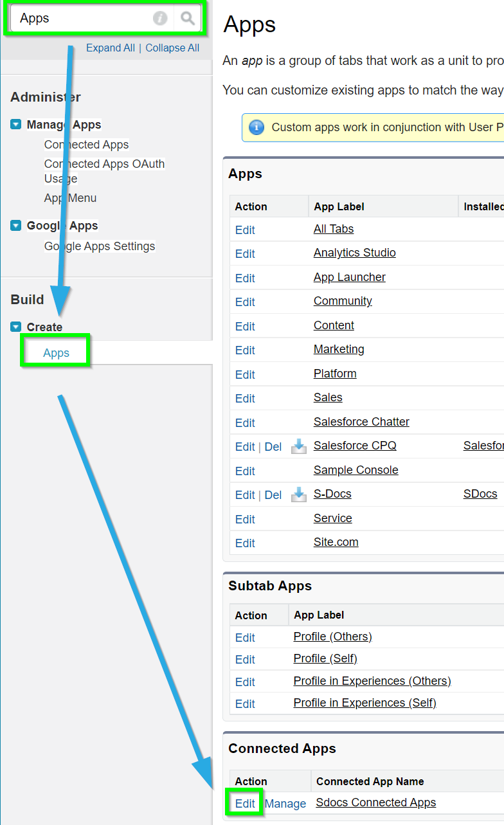The height and width of the screenshot is (825, 504).
Task: Click Edit for App Launcher
Action: 245,278
